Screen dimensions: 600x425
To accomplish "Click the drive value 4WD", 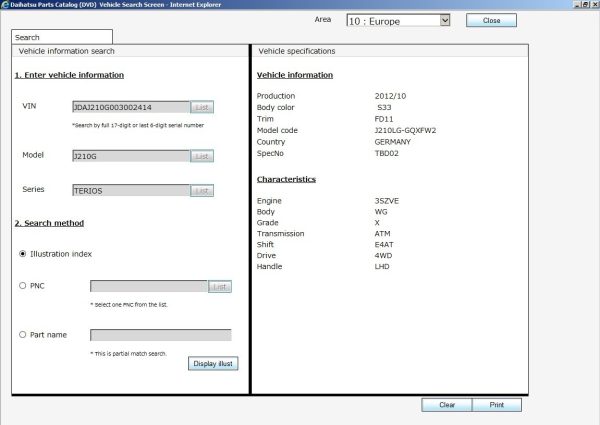I will point(383,255).
